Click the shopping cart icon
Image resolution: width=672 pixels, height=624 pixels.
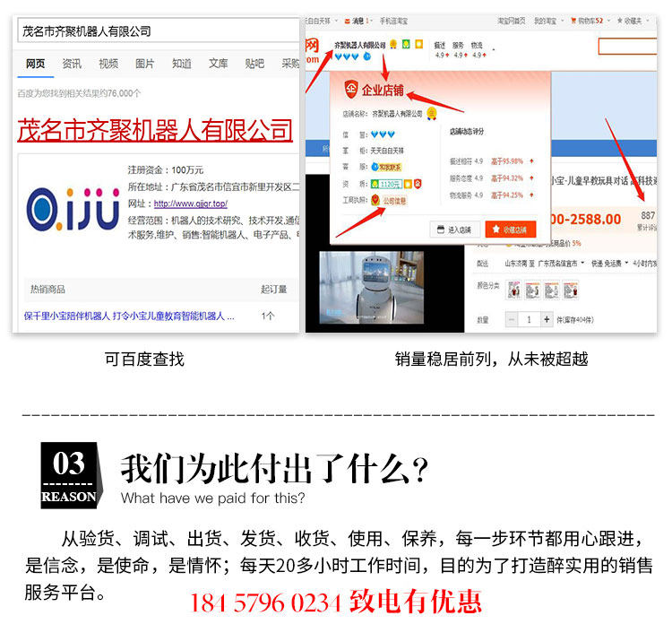[573, 21]
